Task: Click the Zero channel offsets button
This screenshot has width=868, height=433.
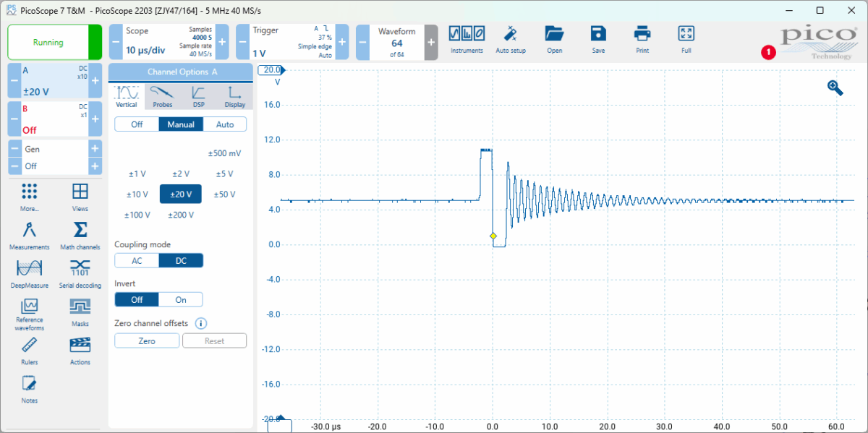Action: [147, 340]
